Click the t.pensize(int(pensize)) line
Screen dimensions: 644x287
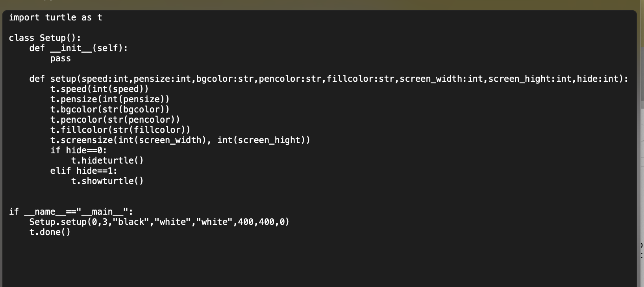coord(110,99)
